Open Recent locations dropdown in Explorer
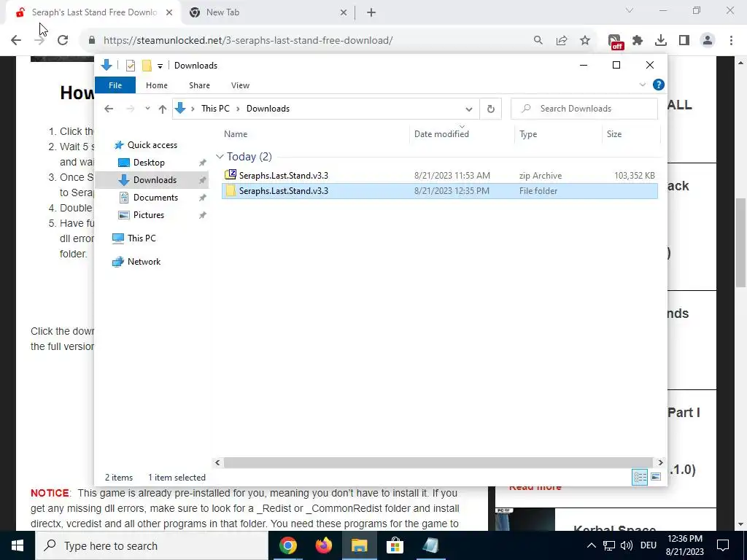This screenshot has width=747, height=560. [x=147, y=109]
